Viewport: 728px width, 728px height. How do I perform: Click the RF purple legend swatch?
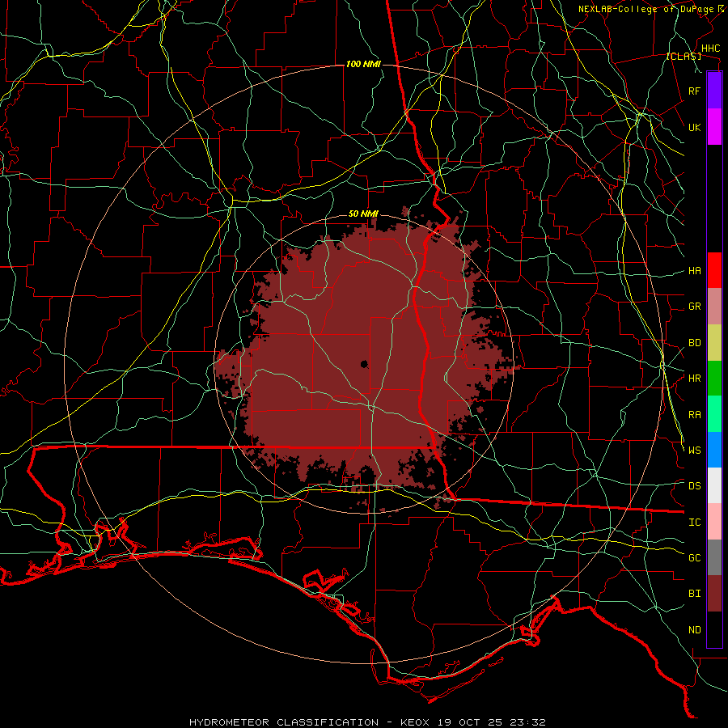point(714,91)
